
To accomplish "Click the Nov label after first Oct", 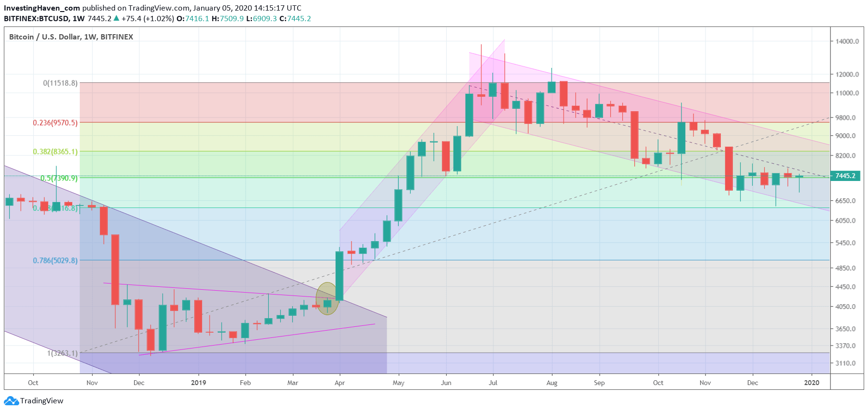I will tap(92, 383).
